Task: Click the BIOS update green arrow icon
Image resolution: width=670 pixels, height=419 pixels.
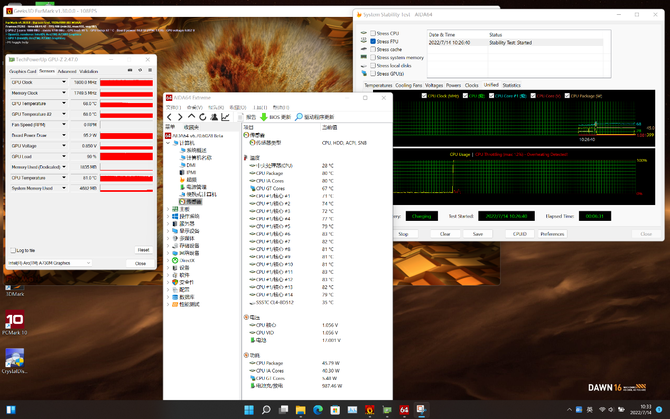Action: [264, 116]
